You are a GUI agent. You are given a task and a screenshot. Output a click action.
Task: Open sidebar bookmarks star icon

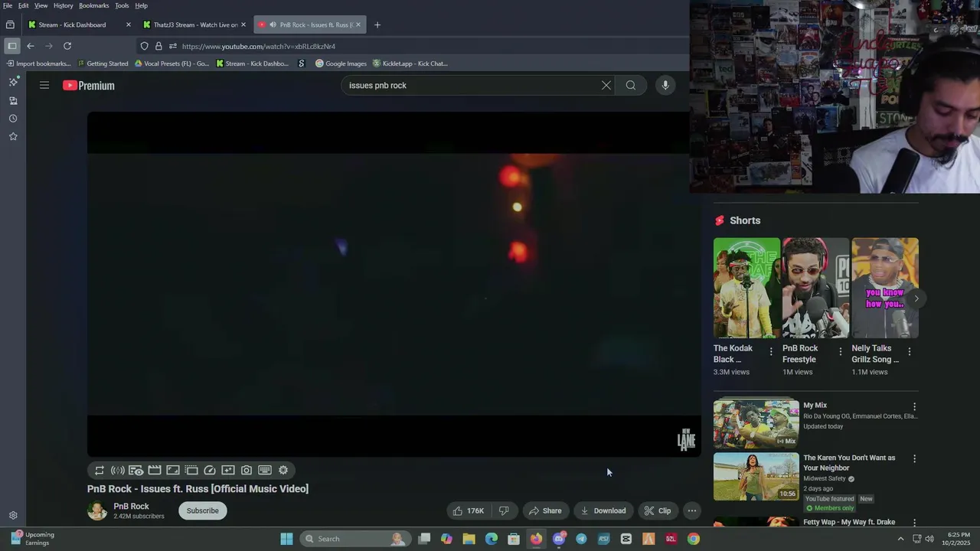[x=13, y=136]
